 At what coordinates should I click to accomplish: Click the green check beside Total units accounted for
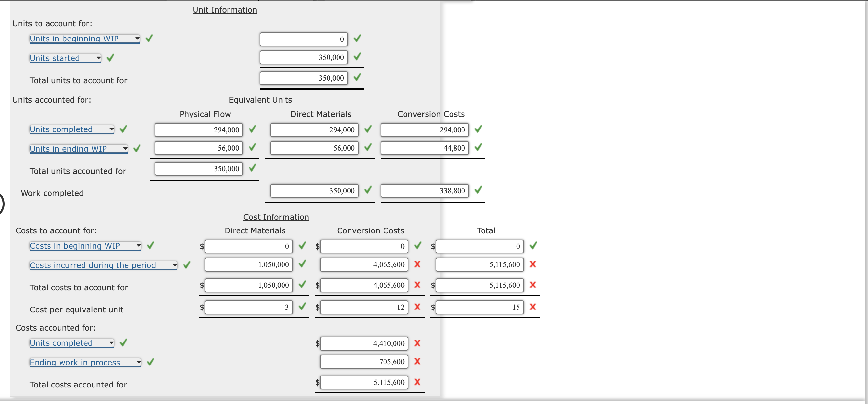[x=253, y=168]
